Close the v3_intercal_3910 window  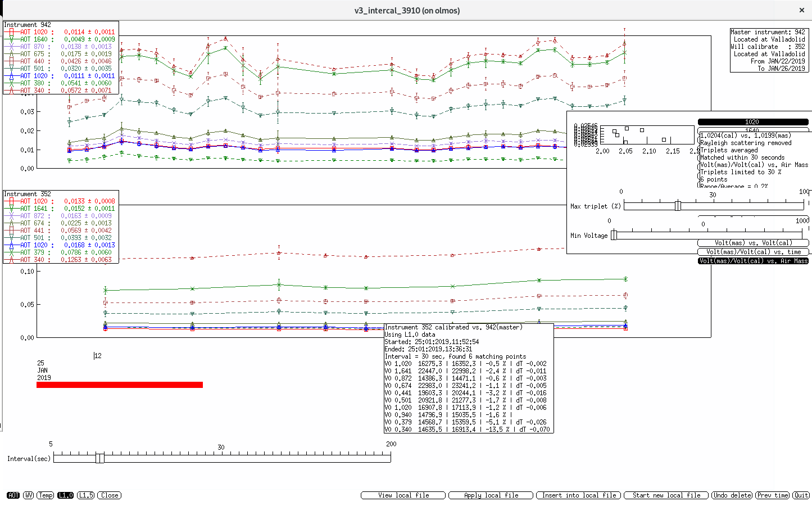click(801, 10)
